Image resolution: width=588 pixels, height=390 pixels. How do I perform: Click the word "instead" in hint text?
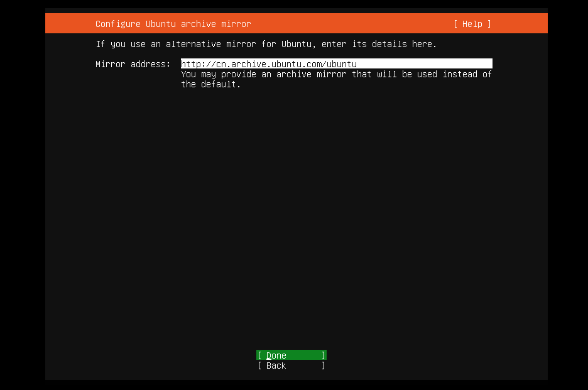point(460,74)
